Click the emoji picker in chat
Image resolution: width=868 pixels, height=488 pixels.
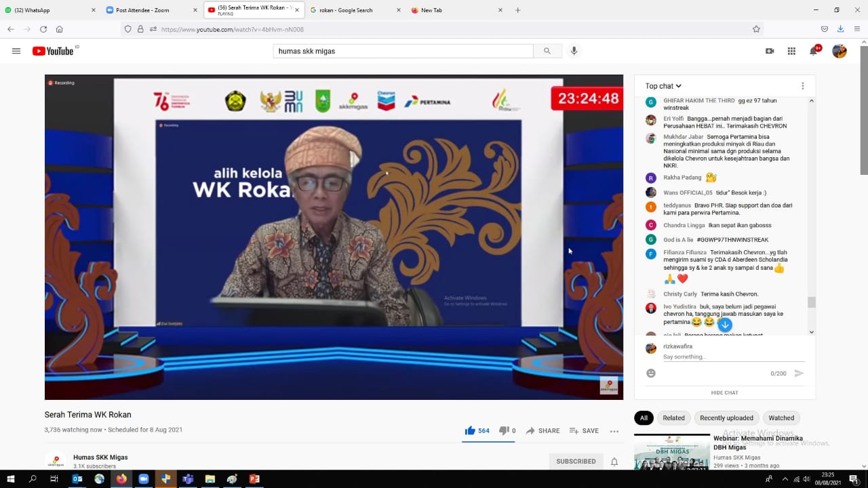(x=651, y=373)
